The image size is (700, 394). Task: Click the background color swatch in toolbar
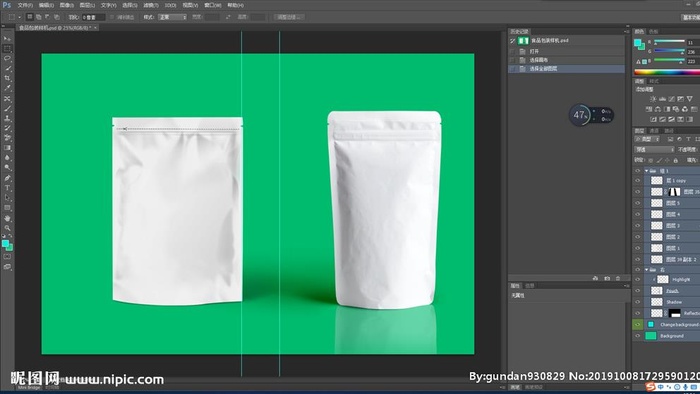point(10,247)
